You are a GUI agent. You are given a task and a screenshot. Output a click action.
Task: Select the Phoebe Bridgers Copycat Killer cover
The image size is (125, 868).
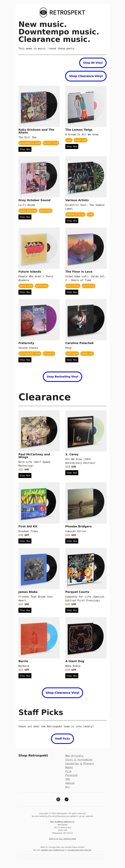[x=86, y=503]
